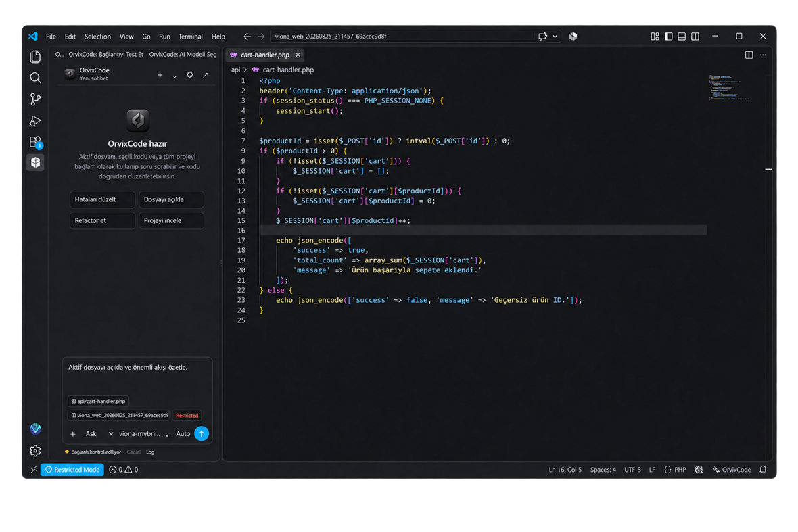This screenshot has height=532, width=798.
Task: Open the Extensions view with badge
Action: [x=35, y=142]
